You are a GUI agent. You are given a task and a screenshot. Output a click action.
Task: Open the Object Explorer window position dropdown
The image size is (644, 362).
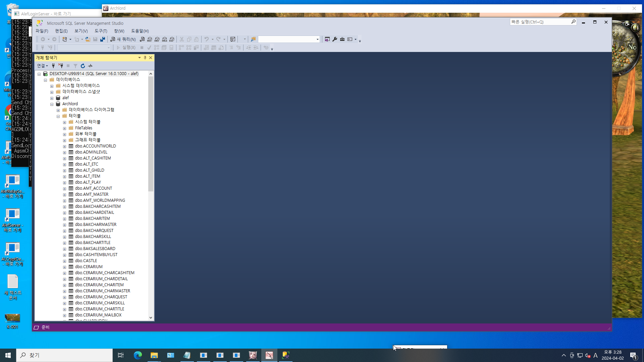coord(140,58)
